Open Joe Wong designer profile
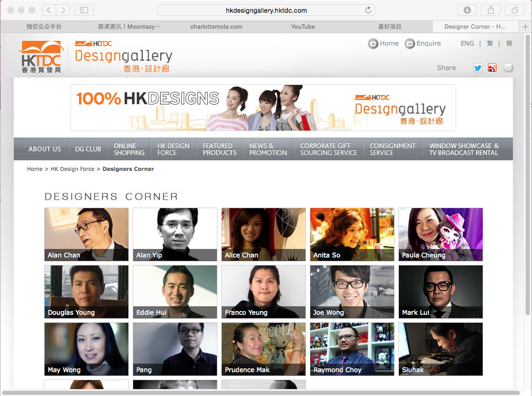This screenshot has height=396, width=532. coord(352,292)
